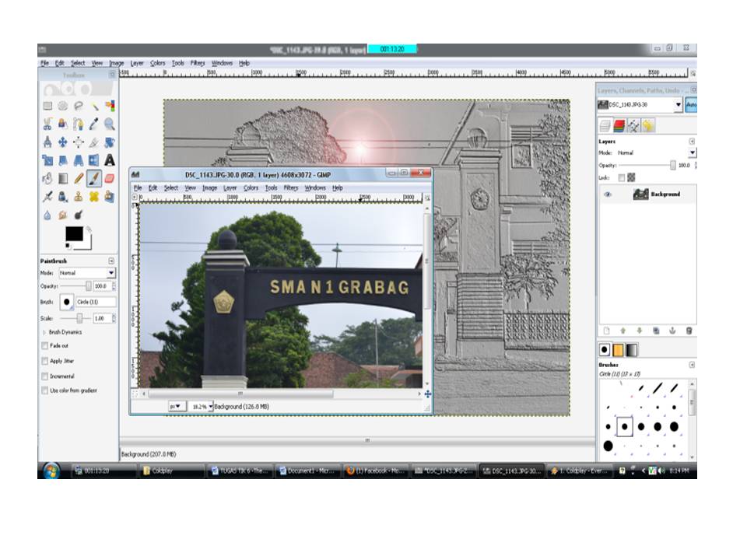Open the 18.2% zoom dropdown in front window

pos(201,406)
